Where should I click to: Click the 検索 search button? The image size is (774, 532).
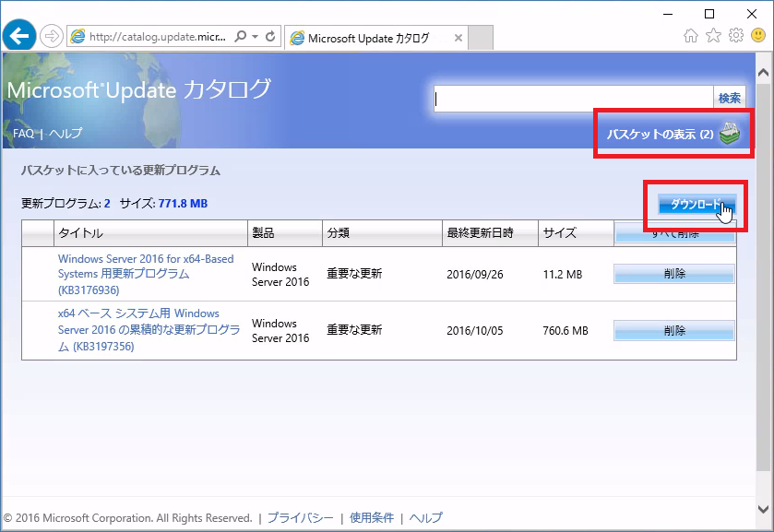point(729,99)
